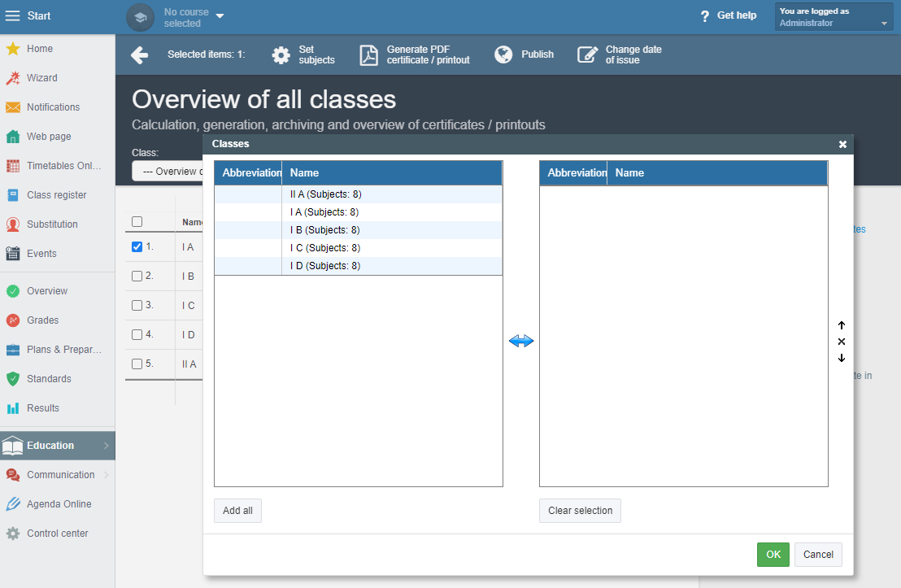901x588 pixels.
Task: Remove selected item with small X icon
Action: (842, 342)
